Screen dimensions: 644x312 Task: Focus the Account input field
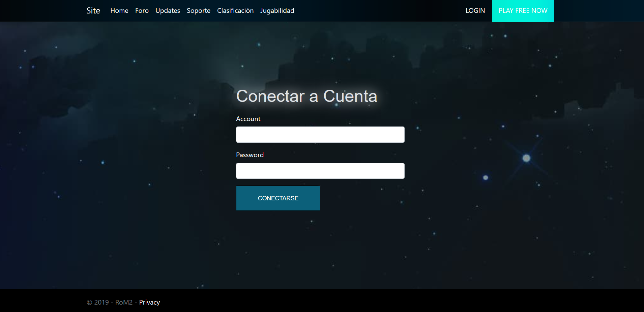320,135
